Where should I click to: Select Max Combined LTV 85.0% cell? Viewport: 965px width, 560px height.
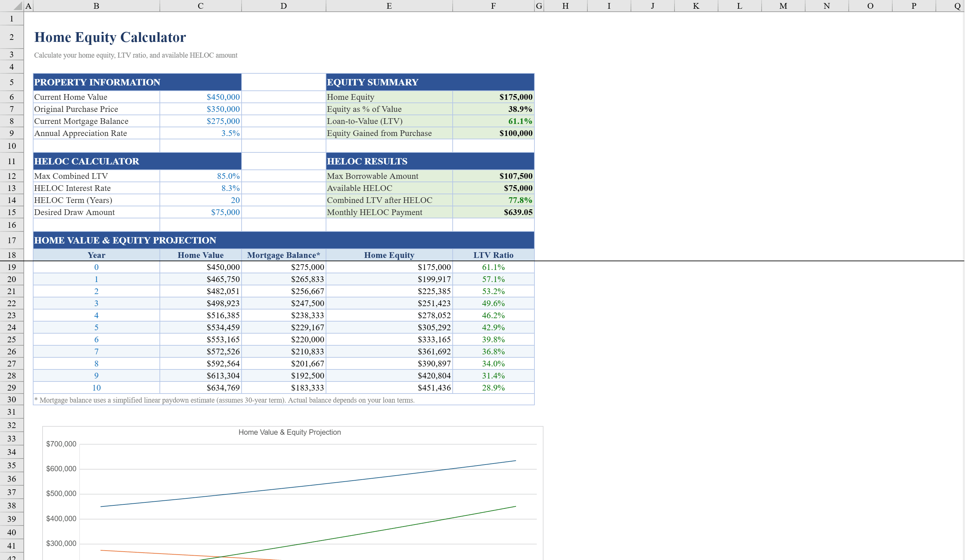201,176
